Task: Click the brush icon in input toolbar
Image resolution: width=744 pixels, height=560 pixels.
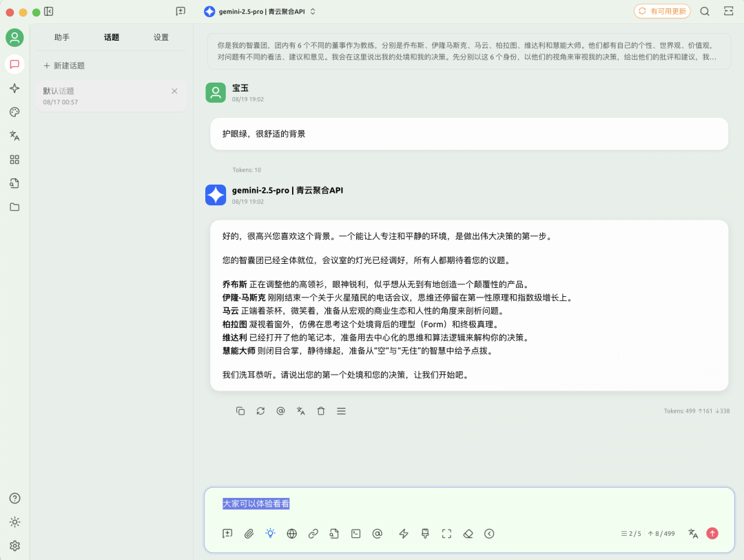Action: 425,534
